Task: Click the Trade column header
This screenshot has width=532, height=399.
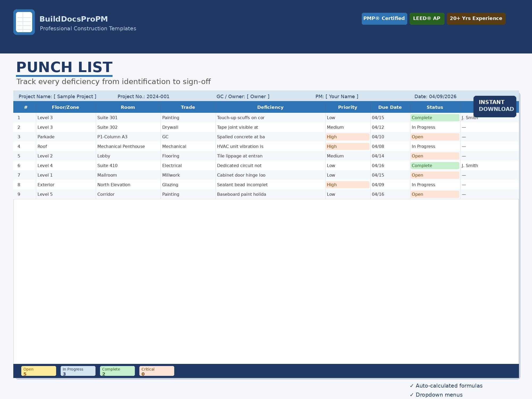Action: [x=188, y=107]
